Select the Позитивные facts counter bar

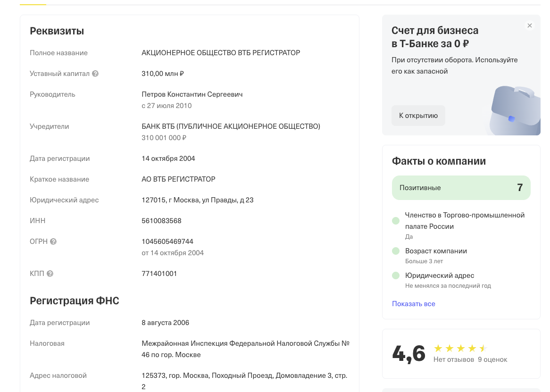461,188
